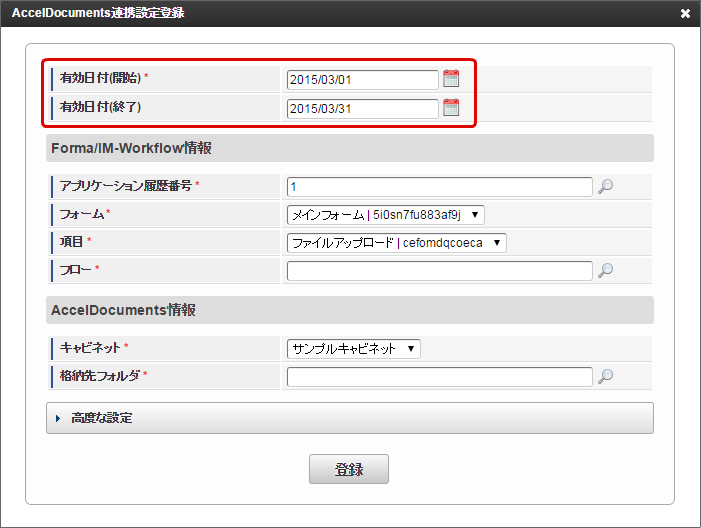Search for application history number with magnifier icon

605,186
